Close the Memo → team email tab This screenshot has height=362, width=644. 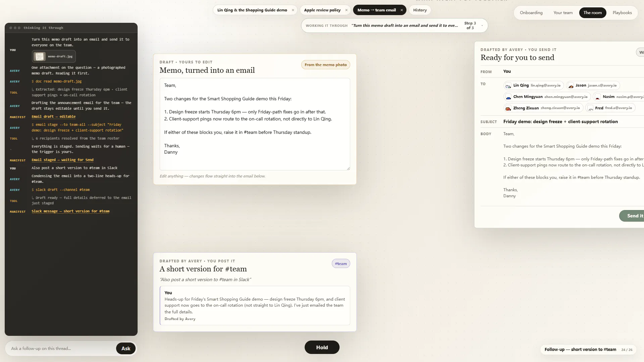pos(401,10)
